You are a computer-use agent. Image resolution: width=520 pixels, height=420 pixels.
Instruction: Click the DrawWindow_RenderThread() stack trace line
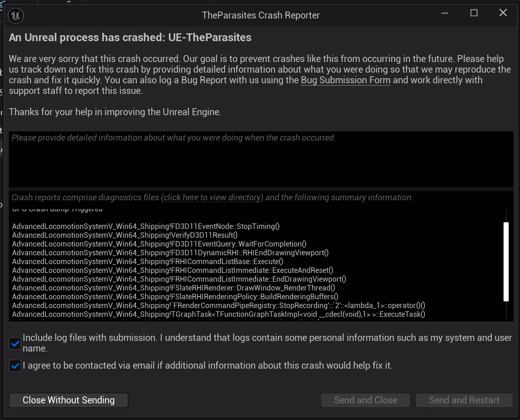click(173, 288)
